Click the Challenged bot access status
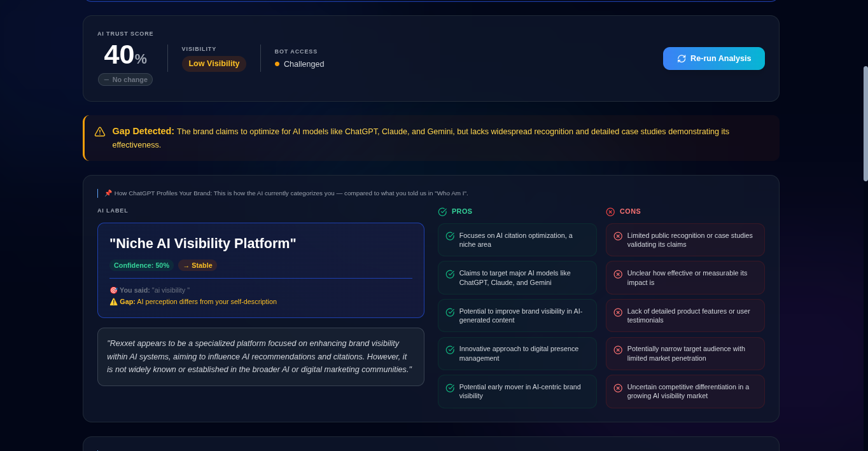Viewport: 868px width, 451px height. click(x=299, y=64)
